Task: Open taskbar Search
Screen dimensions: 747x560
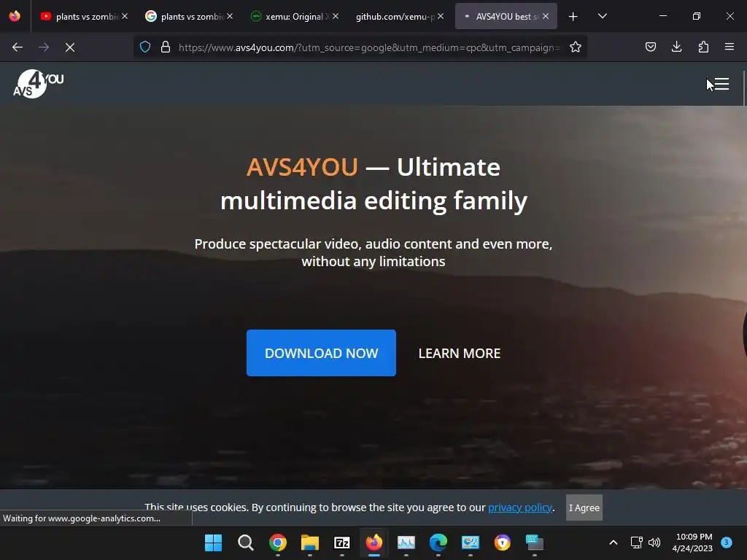Action: (x=245, y=542)
